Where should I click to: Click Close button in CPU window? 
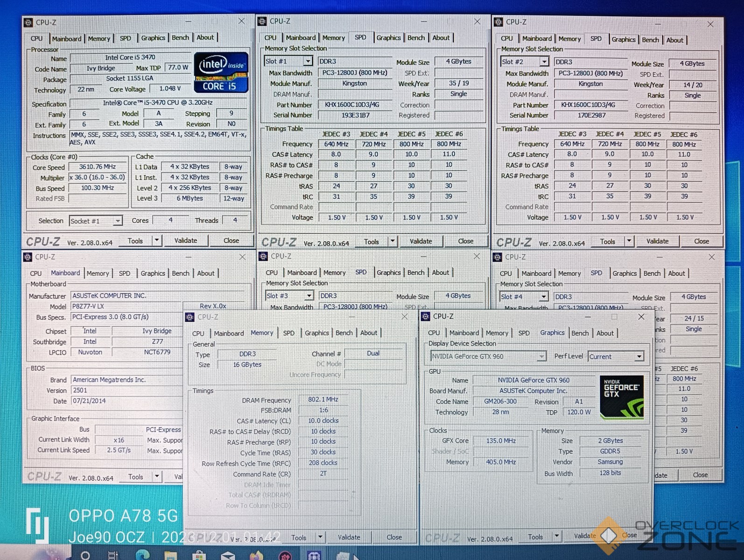pyautogui.click(x=231, y=240)
